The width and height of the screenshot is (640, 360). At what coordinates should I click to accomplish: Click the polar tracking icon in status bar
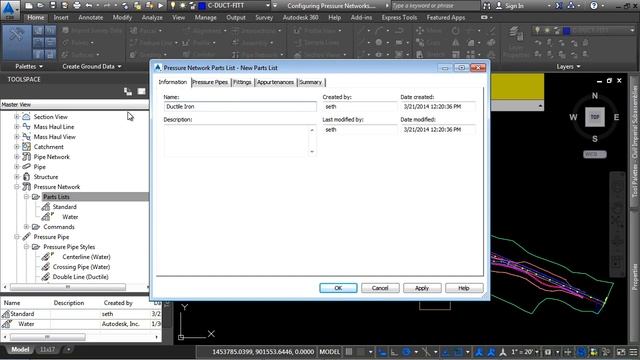(407, 352)
